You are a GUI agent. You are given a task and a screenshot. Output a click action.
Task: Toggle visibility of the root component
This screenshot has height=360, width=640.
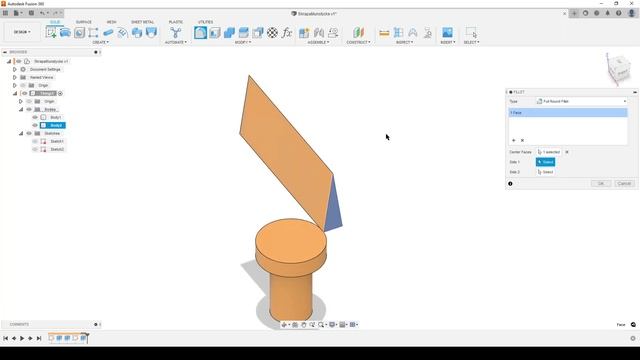click(x=19, y=61)
